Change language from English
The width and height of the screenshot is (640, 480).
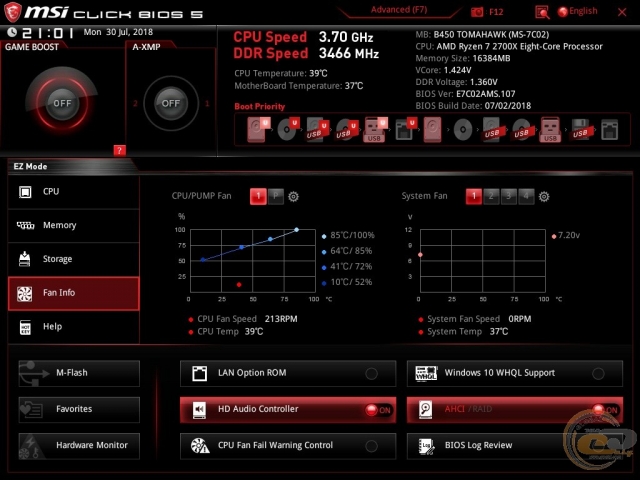578,11
